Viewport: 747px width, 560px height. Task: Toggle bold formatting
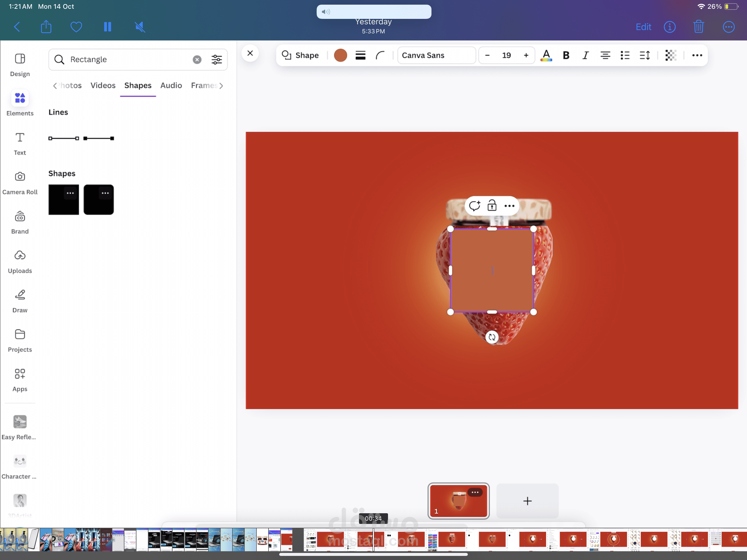(x=566, y=56)
